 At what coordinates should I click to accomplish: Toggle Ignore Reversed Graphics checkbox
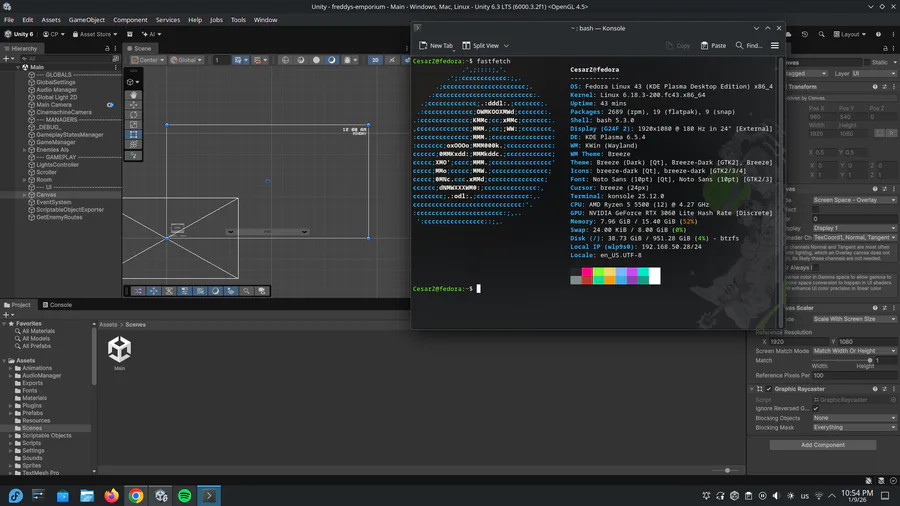pos(816,408)
